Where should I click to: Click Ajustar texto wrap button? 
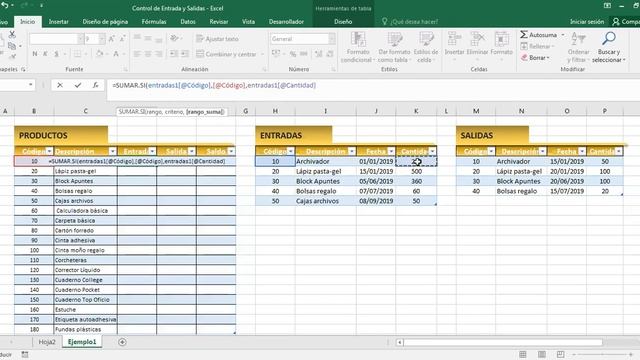pos(217,39)
